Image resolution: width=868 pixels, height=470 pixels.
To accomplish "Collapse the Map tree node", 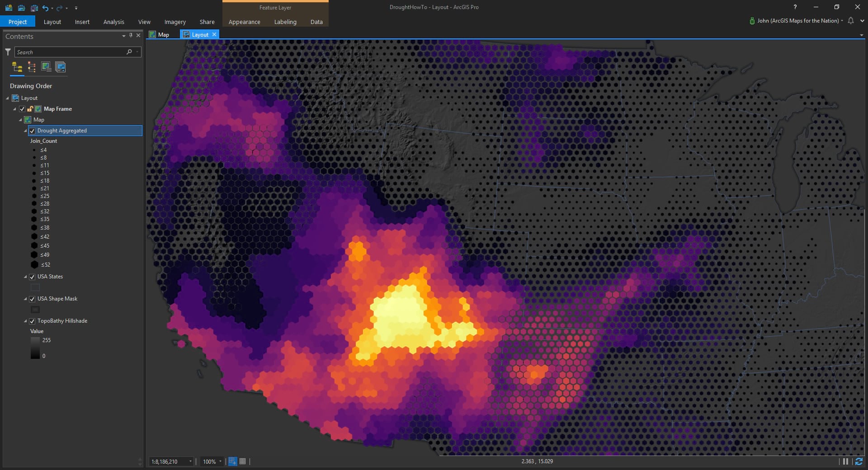I will [x=20, y=120].
